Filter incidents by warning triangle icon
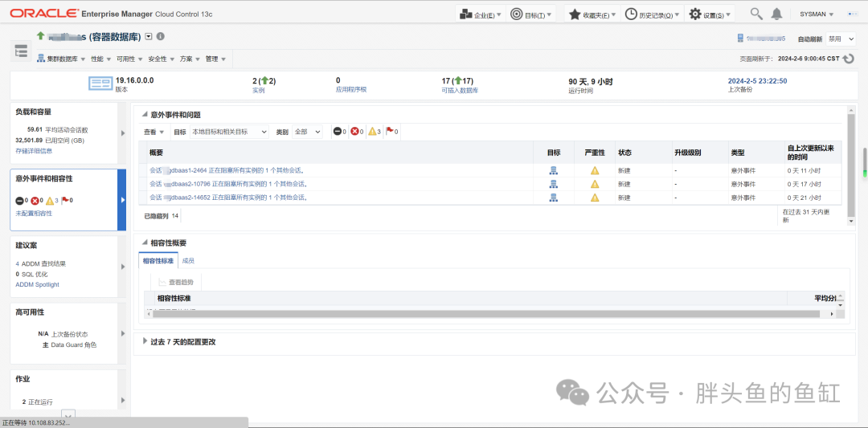 pyautogui.click(x=373, y=132)
